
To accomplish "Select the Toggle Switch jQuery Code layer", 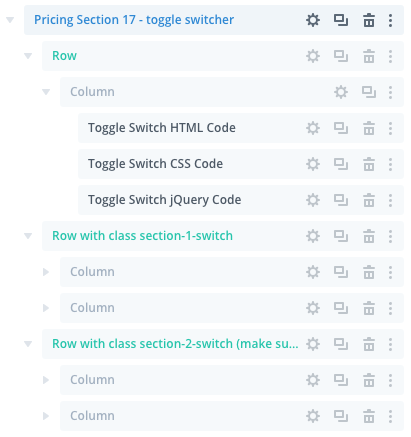I will tap(164, 200).
